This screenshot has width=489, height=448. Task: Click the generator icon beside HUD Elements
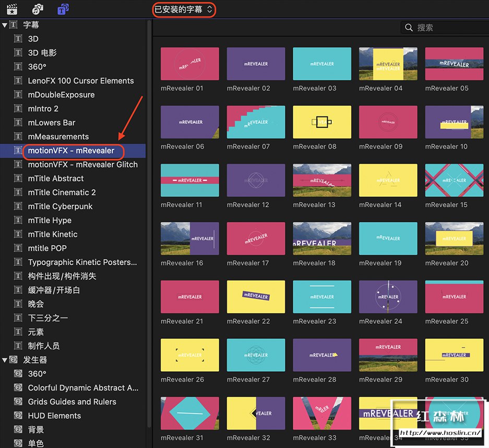coord(18,416)
